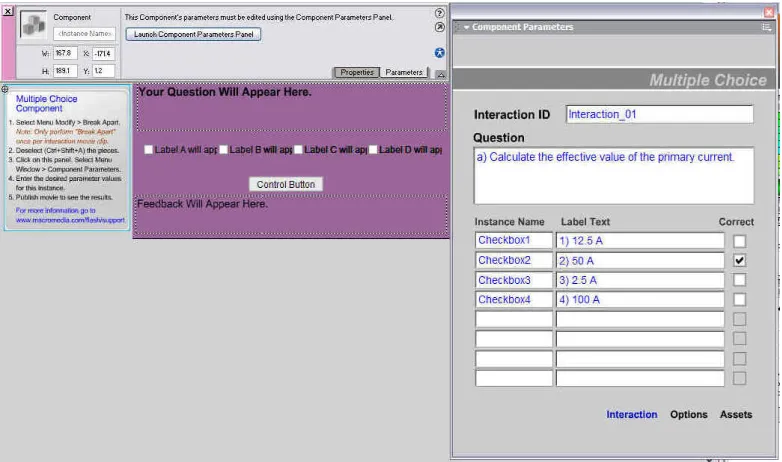
Task: Select 'Your Question Will Appear Here' text box
Action: point(292,108)
